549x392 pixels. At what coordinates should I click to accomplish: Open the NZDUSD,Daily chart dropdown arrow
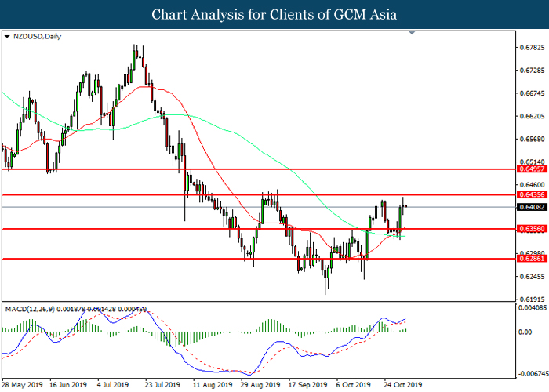(x=6, y=36)
